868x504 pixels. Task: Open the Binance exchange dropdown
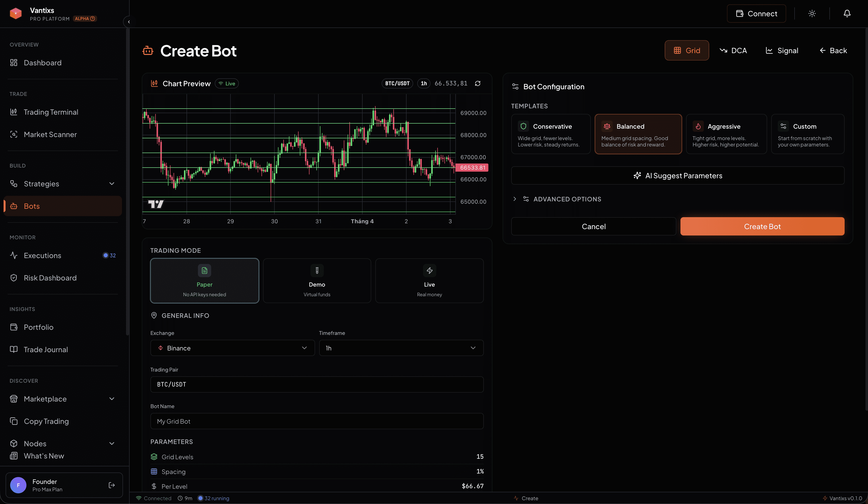tap(232, 348)
